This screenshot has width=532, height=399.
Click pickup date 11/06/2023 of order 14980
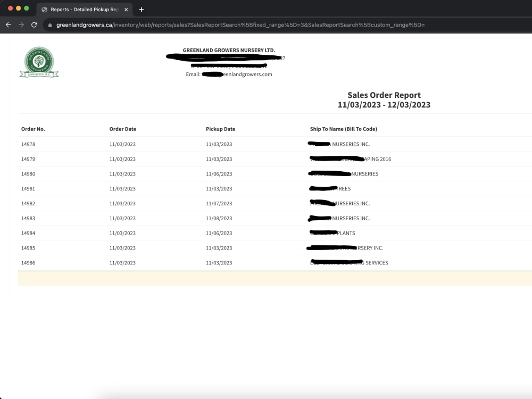(x=219, y=174)
